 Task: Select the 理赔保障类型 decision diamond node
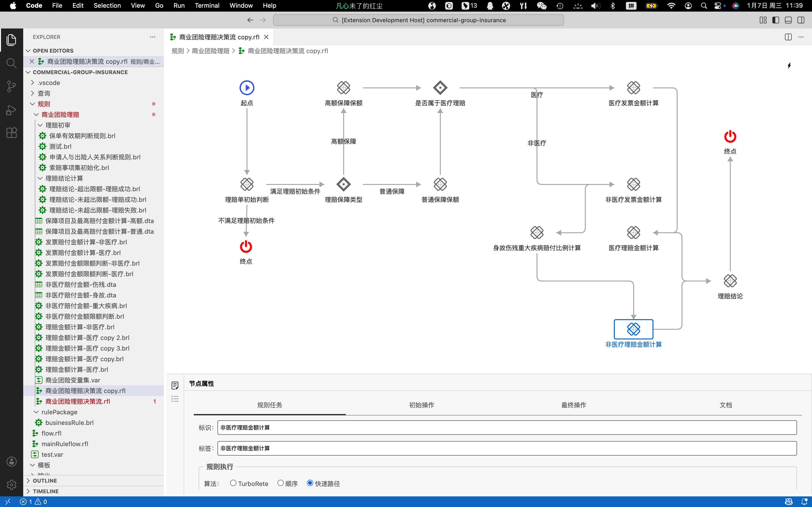(x=343, y=184)
